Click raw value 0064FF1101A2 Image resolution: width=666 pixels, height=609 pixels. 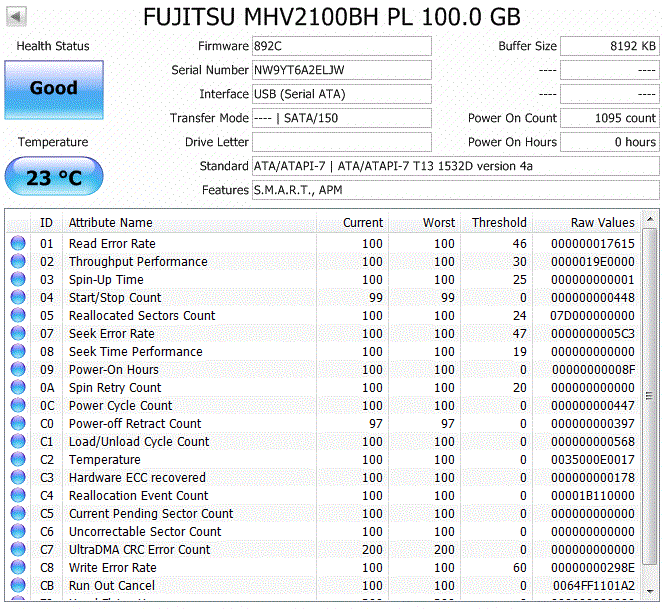coord(593,586)
